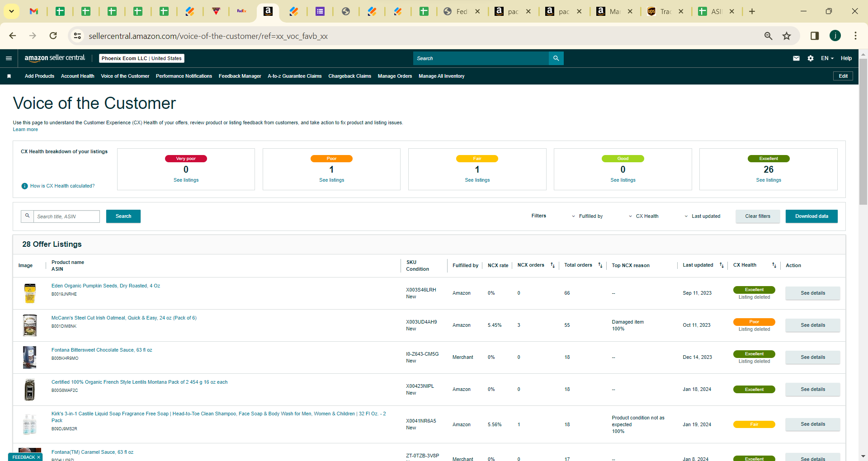
Task: Open the Chrome profile avatar
Action: click(x=835, y=36)
